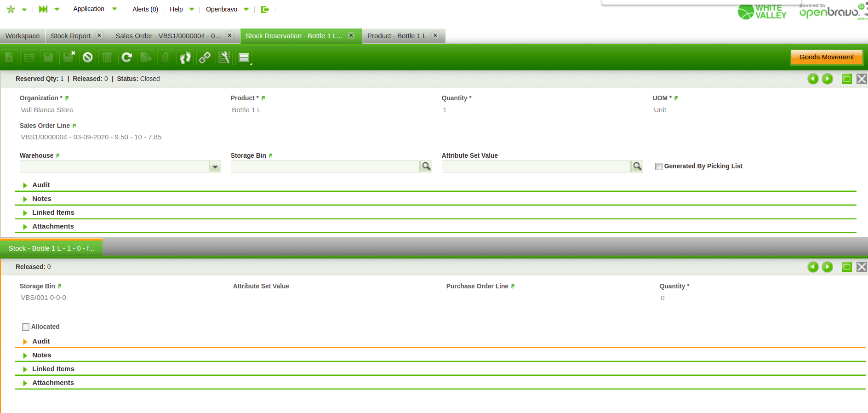
Task: Expand the Stock subtab Notes section
Action: [25, 356]
